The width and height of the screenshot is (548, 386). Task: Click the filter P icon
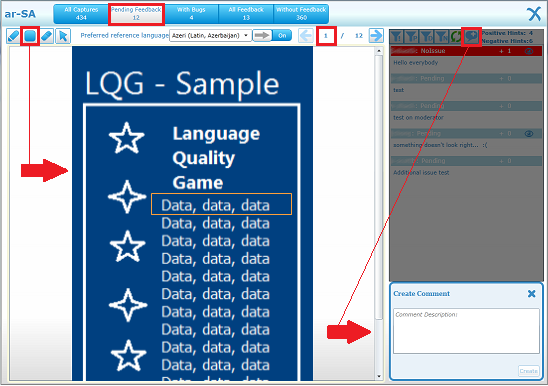click(x=412, y=36)
